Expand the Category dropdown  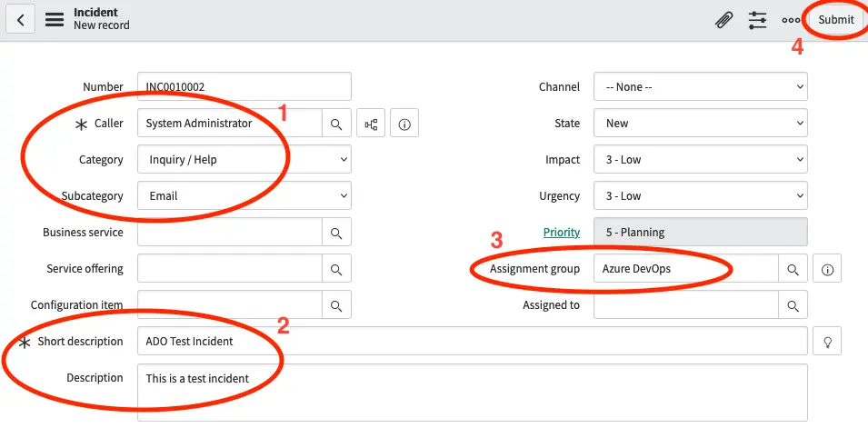pyautogui.click(x=244, y=160)
